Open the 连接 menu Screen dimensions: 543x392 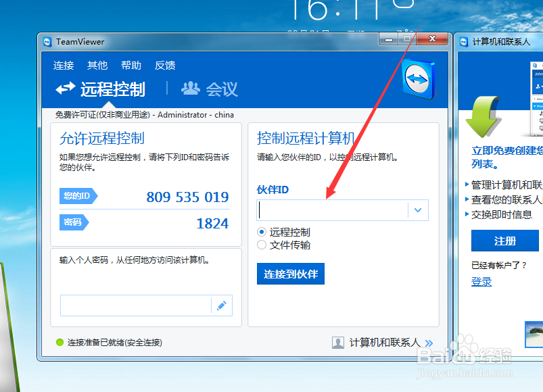coord(63,65)
